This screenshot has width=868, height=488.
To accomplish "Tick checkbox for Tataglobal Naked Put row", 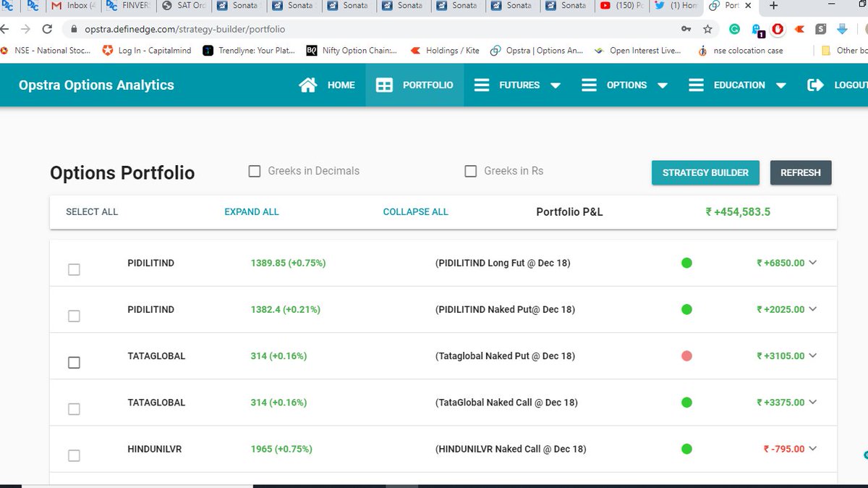I will (74, 362).
